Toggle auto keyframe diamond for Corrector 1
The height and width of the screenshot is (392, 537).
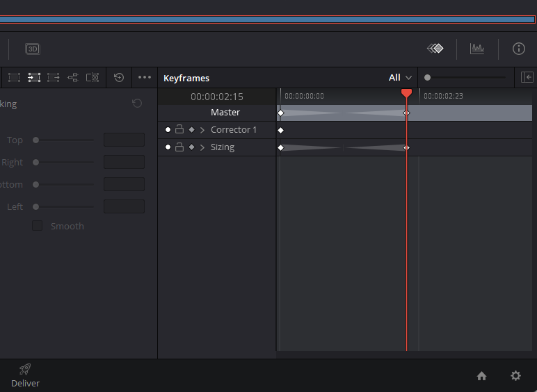tap(191, 130)
